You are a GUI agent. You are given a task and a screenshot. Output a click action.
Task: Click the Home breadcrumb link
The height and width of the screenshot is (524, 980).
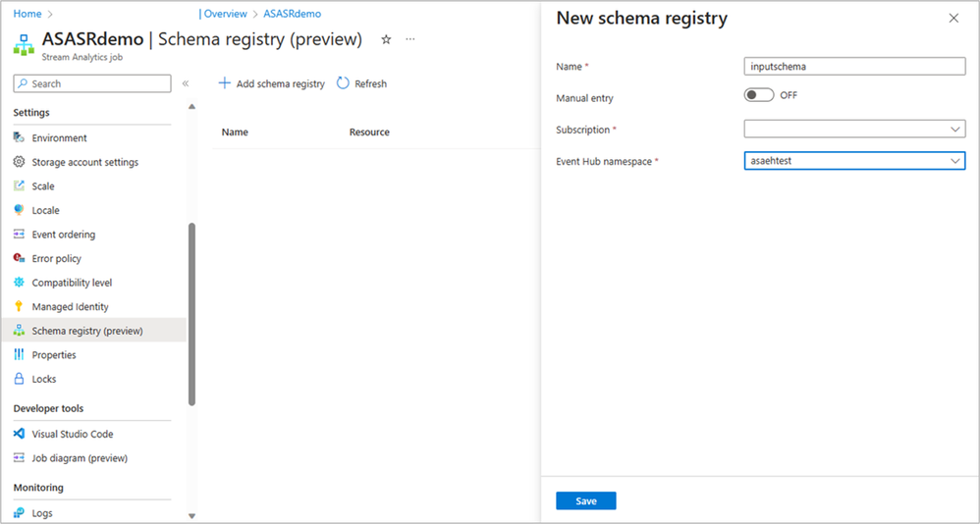[27, 14]
